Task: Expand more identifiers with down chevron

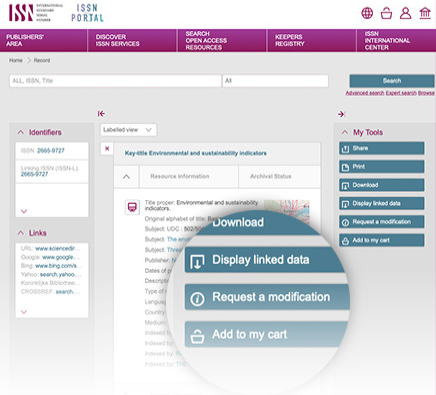Action: [24, 211]
